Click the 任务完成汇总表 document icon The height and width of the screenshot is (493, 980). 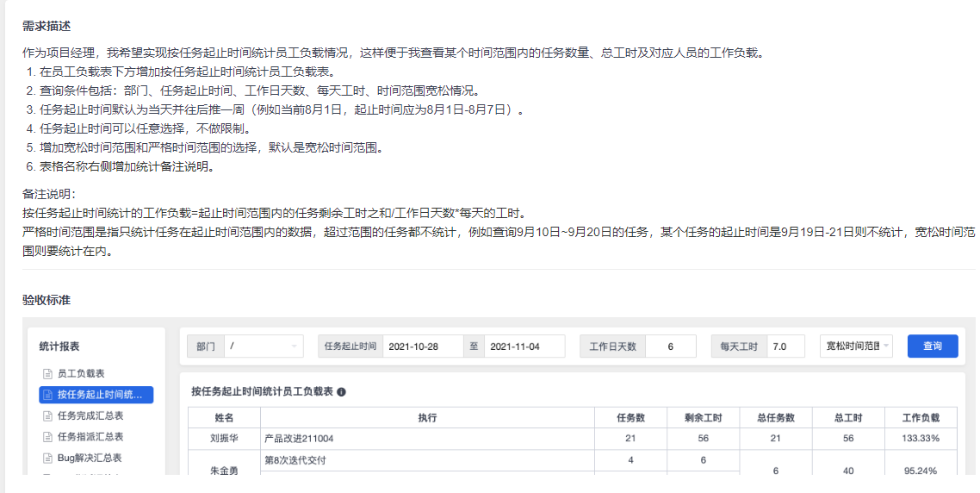(x=47, y=416)
